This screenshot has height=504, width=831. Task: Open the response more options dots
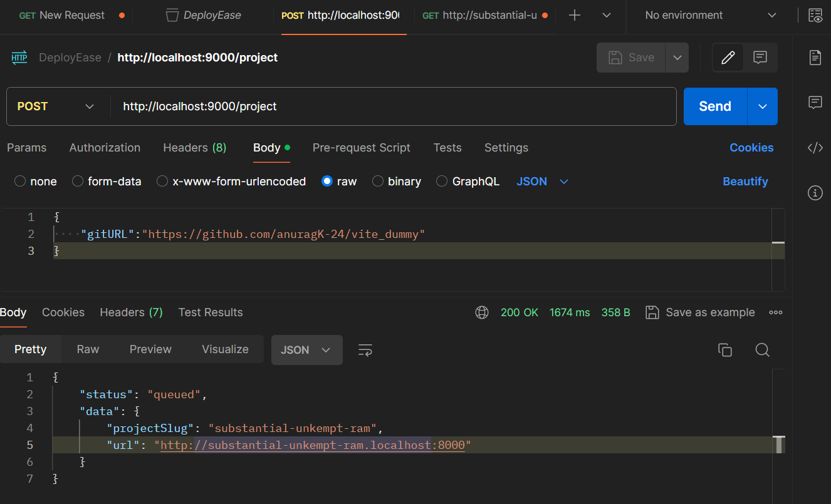776,312
